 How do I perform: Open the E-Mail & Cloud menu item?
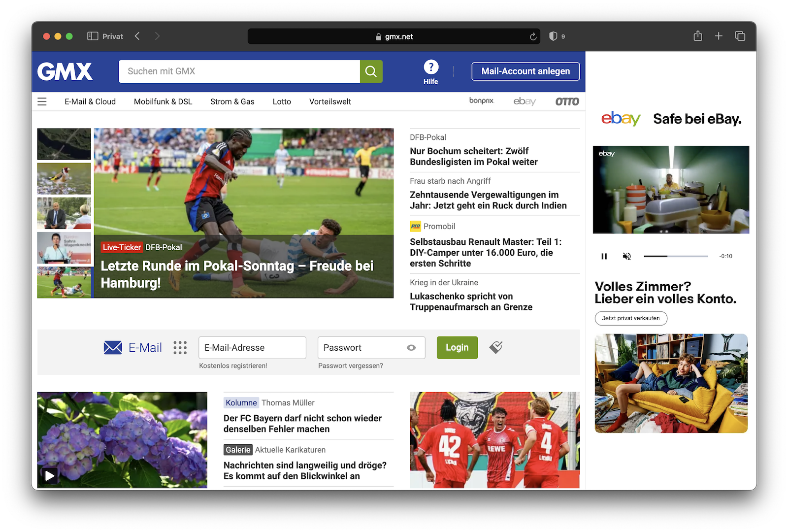pyautogui.click(x=90, y=101)
